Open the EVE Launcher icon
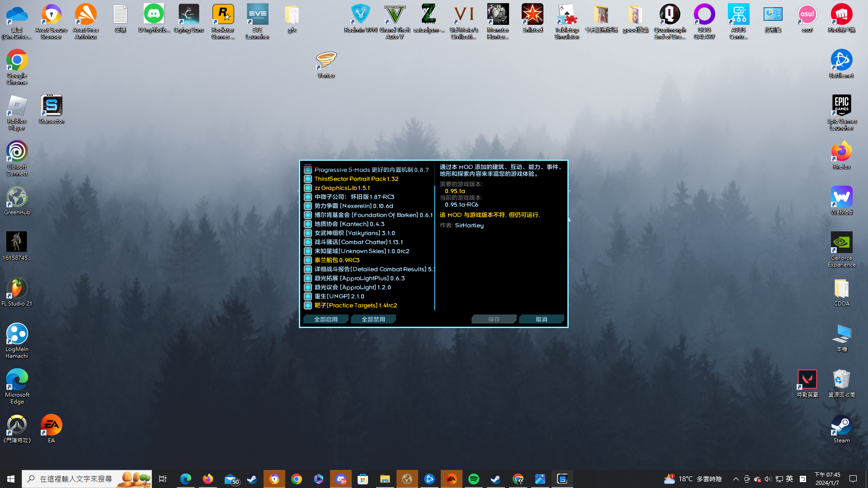The image size is (868, 488). pyautogui.click(x=257, y=15)
